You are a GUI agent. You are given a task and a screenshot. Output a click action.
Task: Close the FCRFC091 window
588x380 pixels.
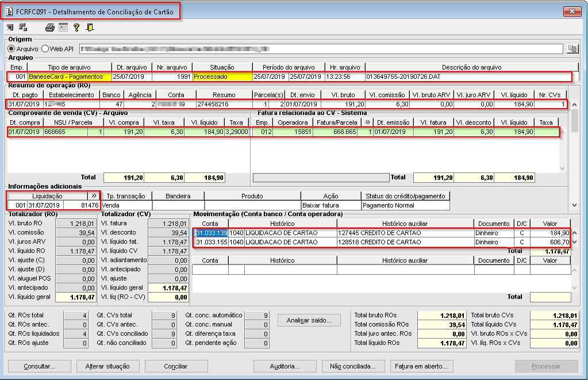coord(572,11)
